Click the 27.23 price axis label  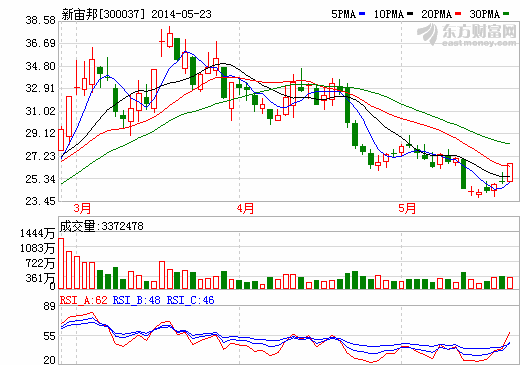(x=40, y=156)
